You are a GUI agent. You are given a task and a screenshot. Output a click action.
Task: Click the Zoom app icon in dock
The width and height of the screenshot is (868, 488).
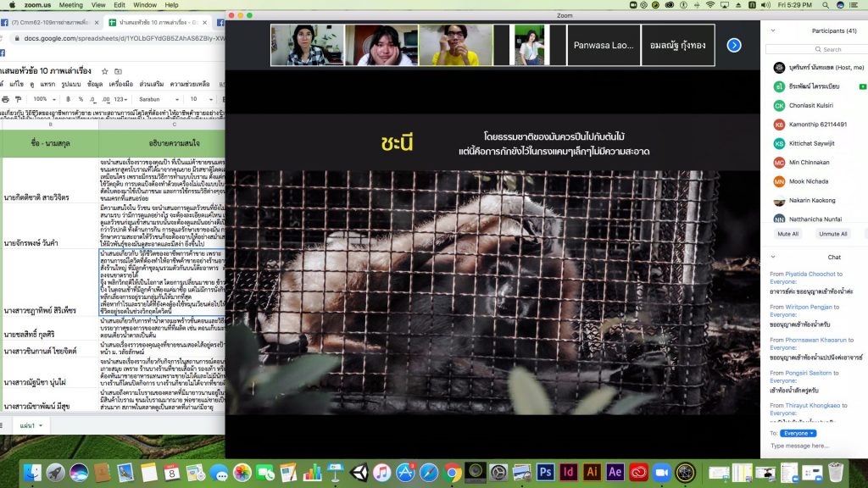(661, 472)
